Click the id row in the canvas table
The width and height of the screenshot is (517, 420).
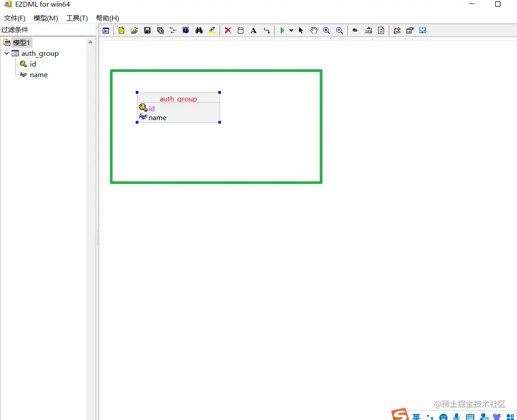tap(179, 108)
